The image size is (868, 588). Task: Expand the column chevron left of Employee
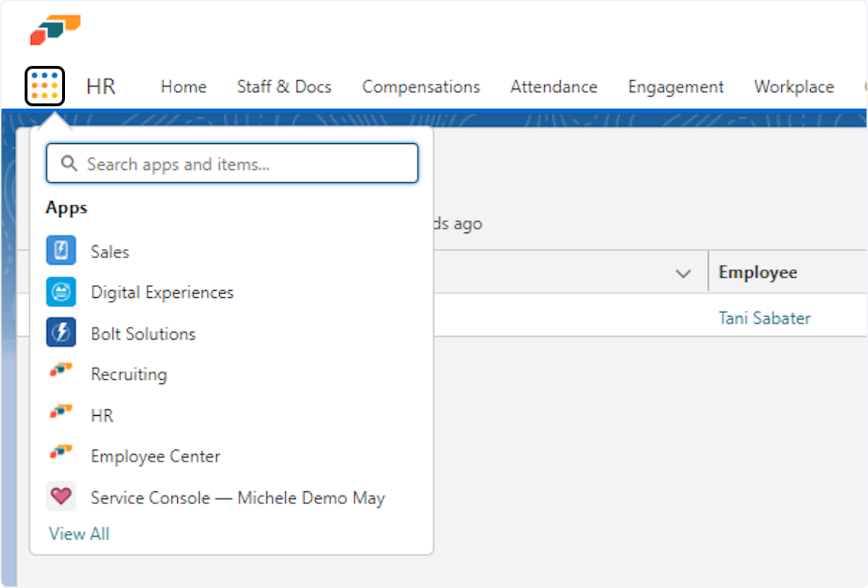click(682, 273)
